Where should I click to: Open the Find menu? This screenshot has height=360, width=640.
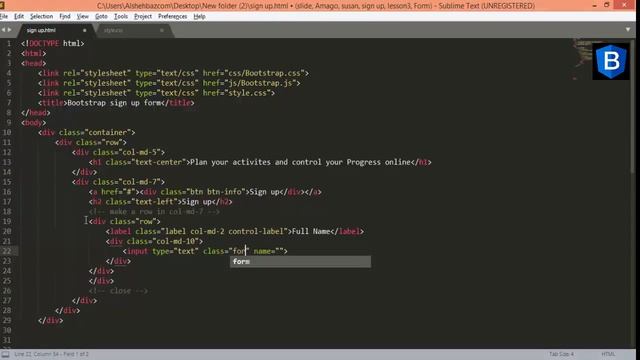click(x=64, y=16)
